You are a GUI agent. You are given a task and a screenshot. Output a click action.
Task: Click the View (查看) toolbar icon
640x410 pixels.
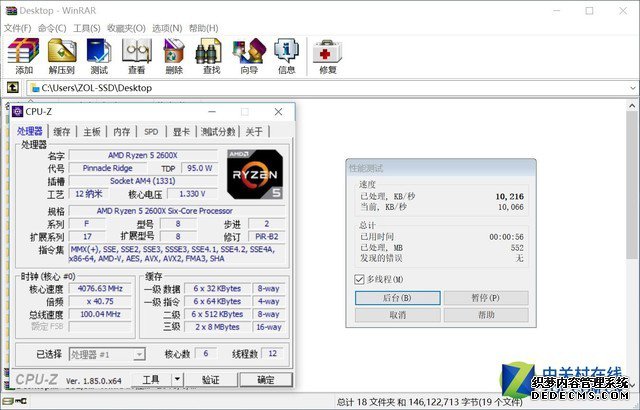[137, 56]
